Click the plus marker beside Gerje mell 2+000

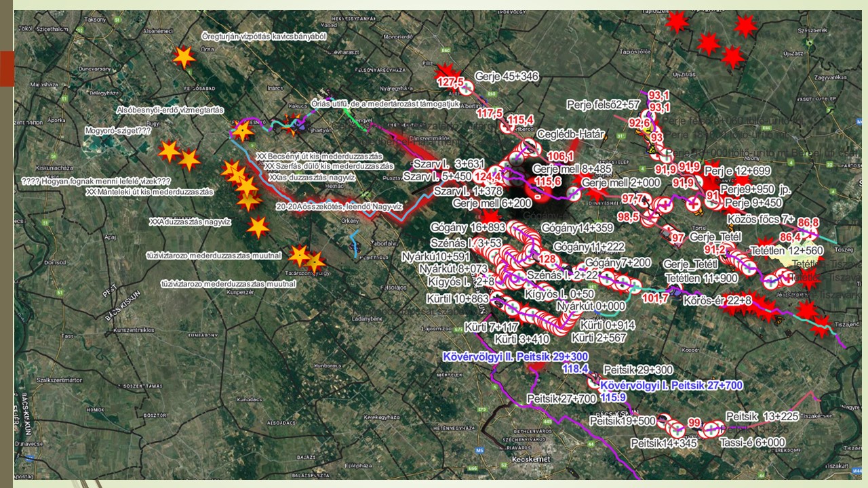[574, 194]
